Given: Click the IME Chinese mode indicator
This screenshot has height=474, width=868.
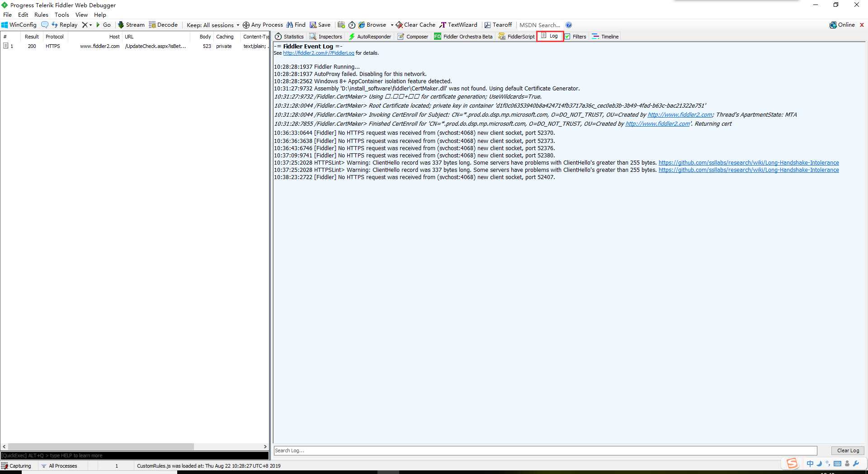Looking at the screenshot, I should [x=810, y=464].
